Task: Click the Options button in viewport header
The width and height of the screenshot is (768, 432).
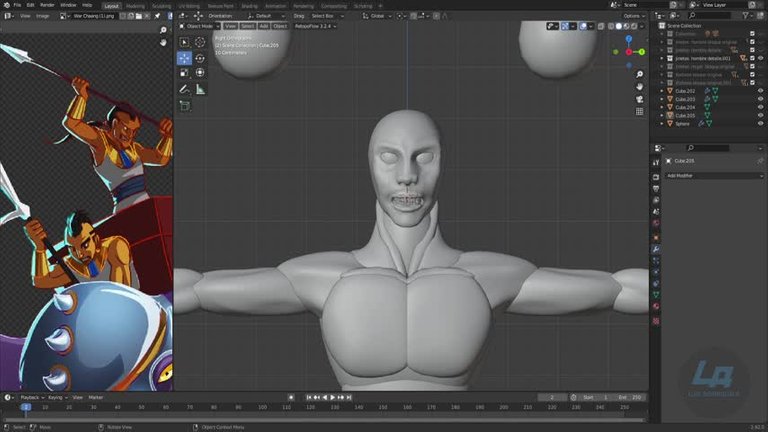Action: (632, 16)
